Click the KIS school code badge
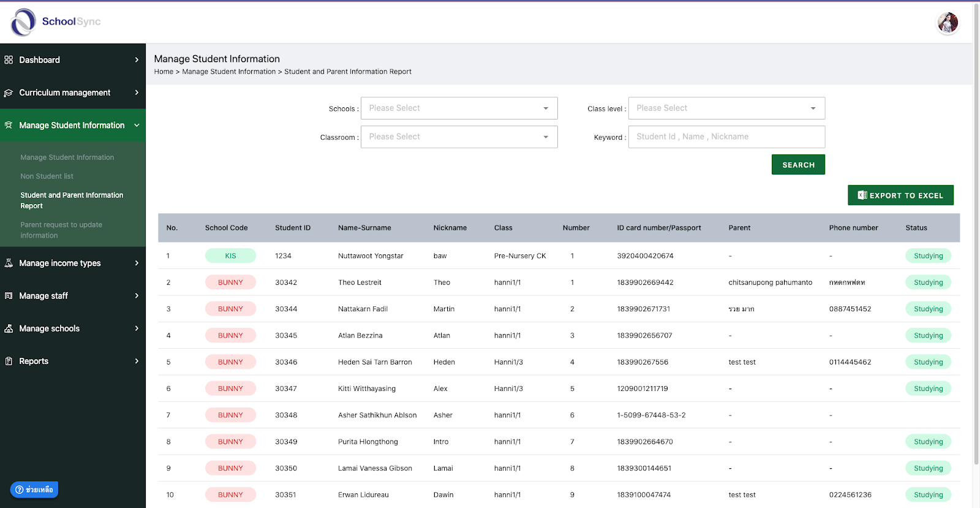The image size is (980, 508). [230, 256]
